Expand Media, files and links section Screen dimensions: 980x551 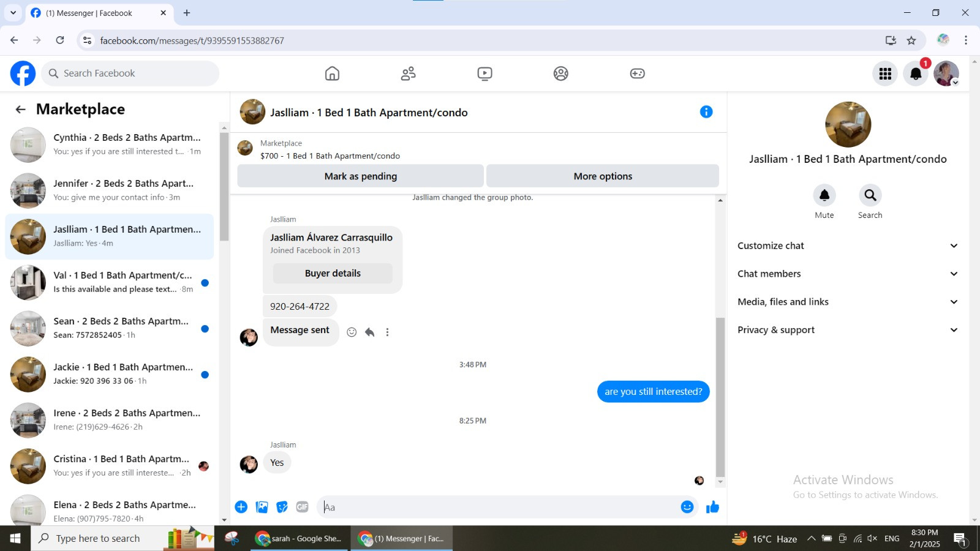point(848,302)
